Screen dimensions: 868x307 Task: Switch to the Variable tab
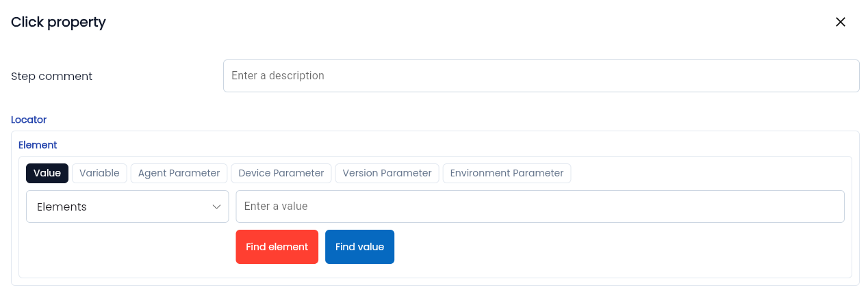[99, 173]
